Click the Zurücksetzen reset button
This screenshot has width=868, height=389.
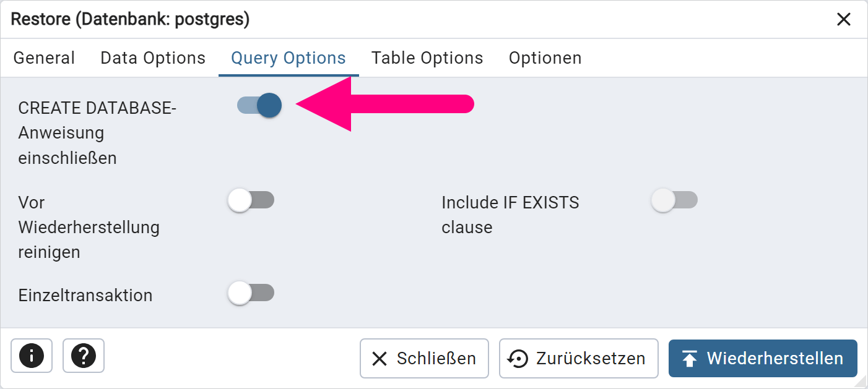578,358
